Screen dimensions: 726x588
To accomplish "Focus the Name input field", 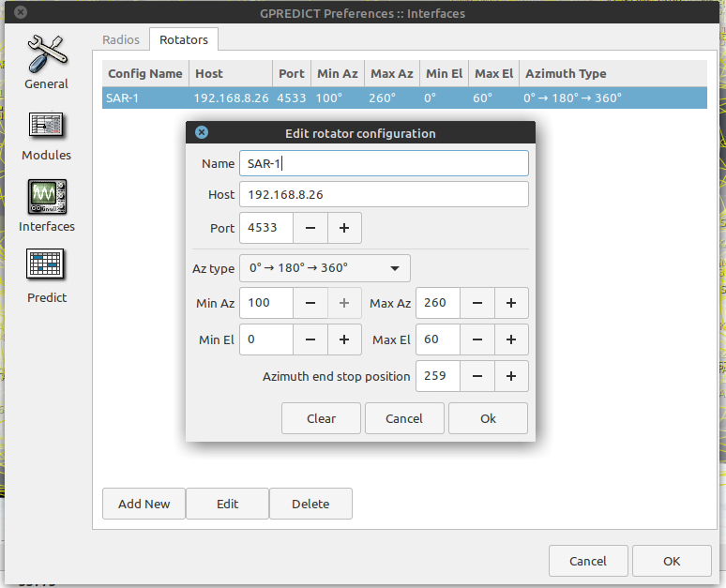I will click(x=384, y=163).
